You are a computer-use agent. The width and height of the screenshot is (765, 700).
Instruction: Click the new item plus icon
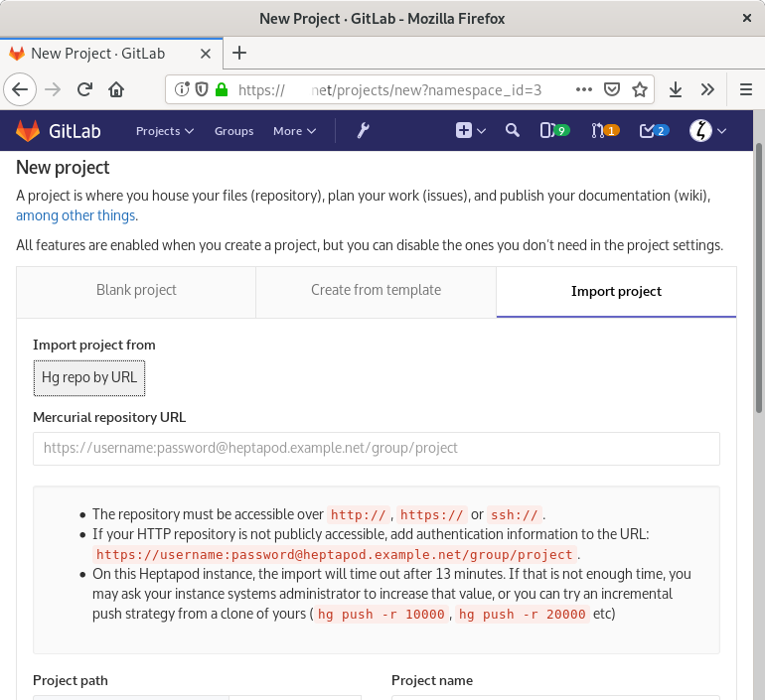(464, 131)
